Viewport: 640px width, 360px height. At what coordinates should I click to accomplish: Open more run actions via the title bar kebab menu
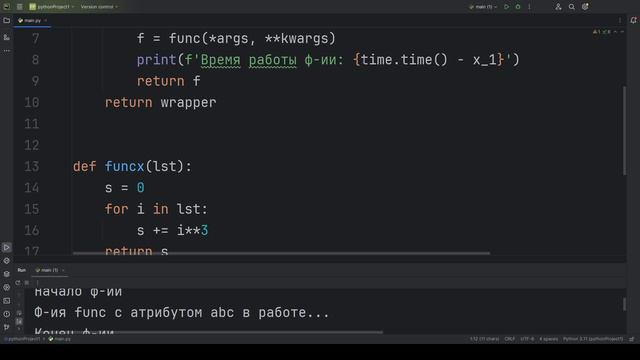coord(529,7)
